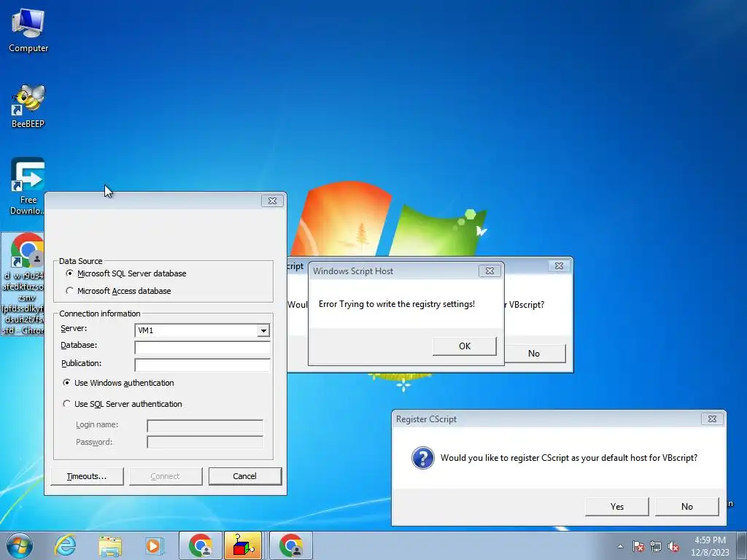Select Microsoft SQL Server database option
747x560 pixels.
(126, 273)
